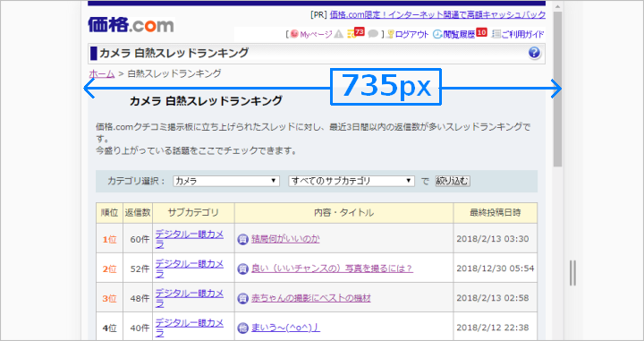This screenshot has width=644, height=341.
Task: Click the 絞り込む filter button
Action: click(453, 181)
